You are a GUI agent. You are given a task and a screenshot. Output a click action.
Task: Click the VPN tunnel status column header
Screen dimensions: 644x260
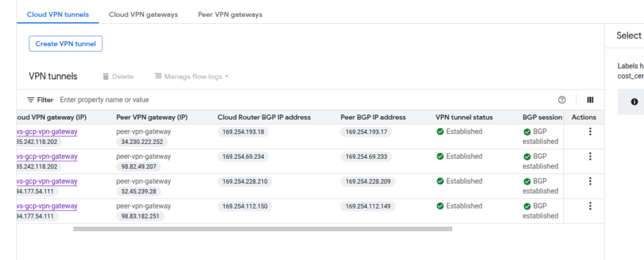pos(464,117)
